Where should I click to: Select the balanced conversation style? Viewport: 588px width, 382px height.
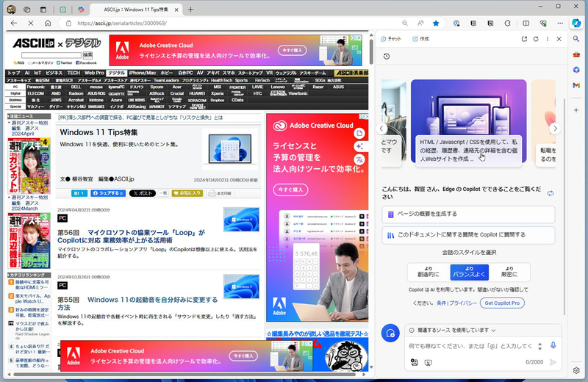tap(469, 272)
